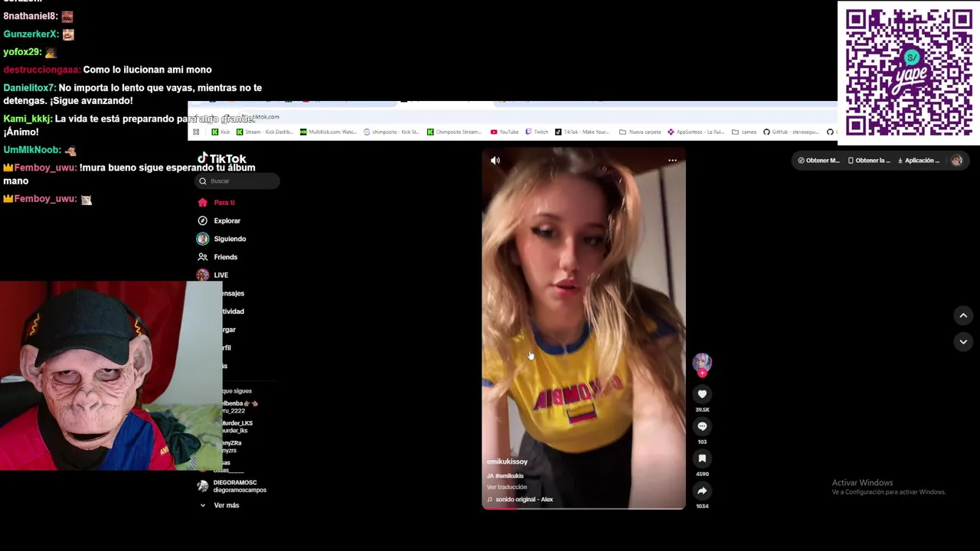Open the GitHub - stevesegu bookmark

(x=791, y=132)
